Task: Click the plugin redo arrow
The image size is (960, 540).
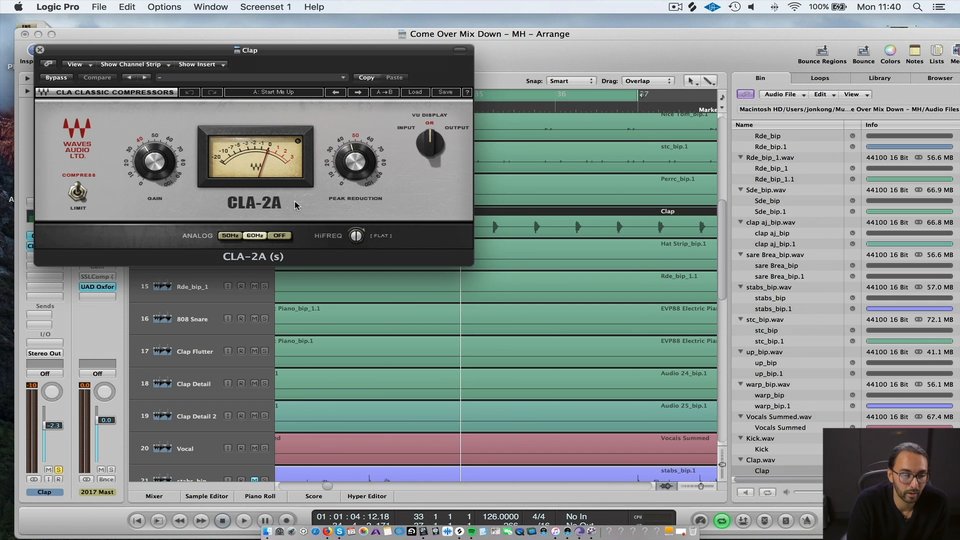Action: tap(212, 92)
